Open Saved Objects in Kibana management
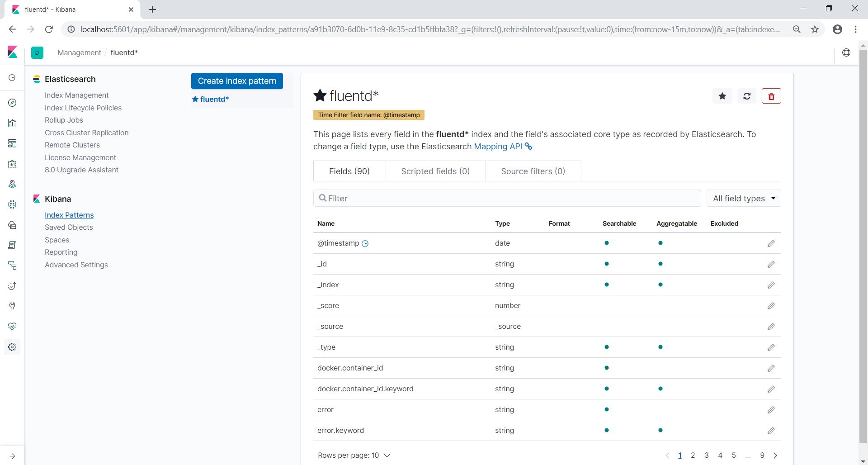Image resolution: width=868 pixels, height=465 pixels. pos(69,227)
